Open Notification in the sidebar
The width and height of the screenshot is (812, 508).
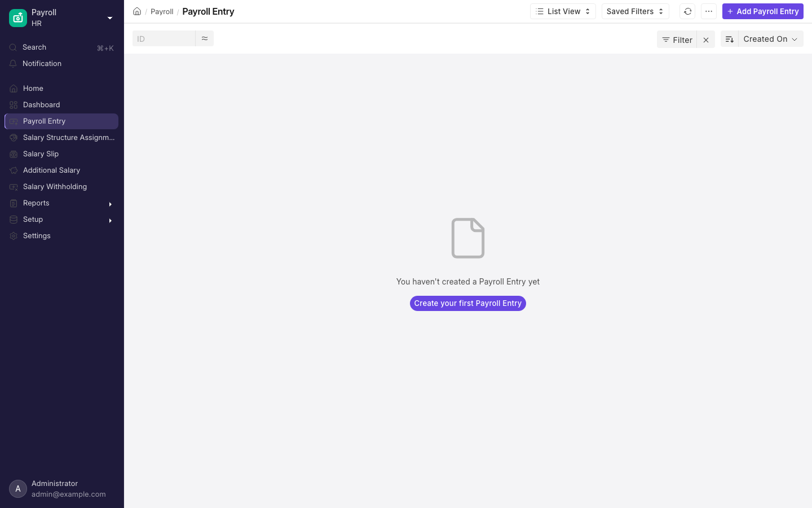tap(62, 64)
